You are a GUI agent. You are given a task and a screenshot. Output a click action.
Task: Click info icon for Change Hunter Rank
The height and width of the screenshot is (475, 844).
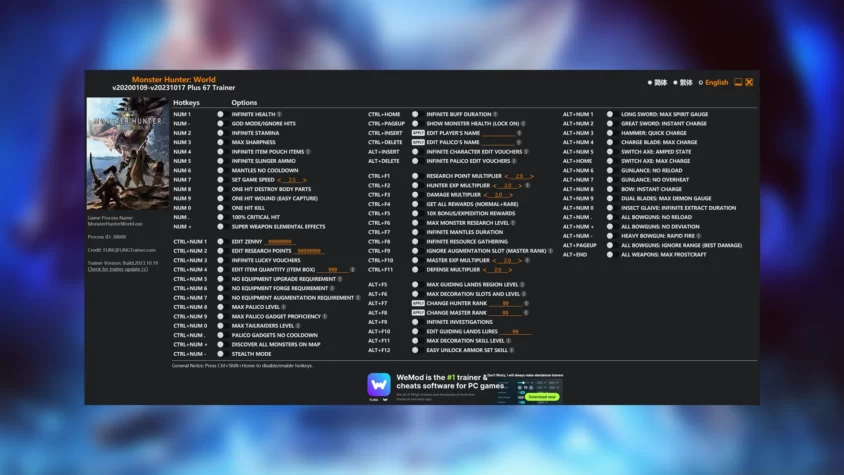click(526, 303)
